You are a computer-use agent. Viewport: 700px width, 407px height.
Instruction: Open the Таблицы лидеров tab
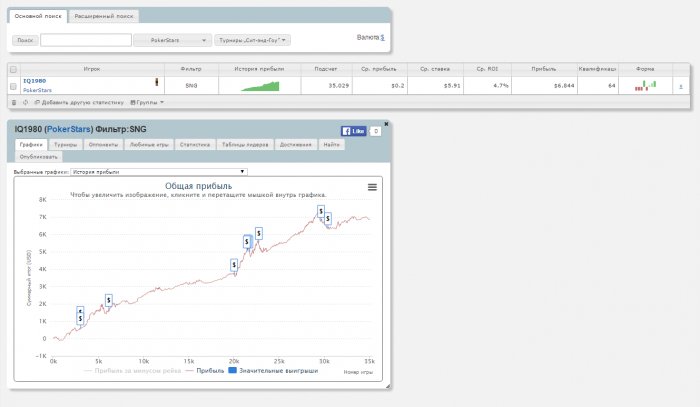(x=245, y=145)
